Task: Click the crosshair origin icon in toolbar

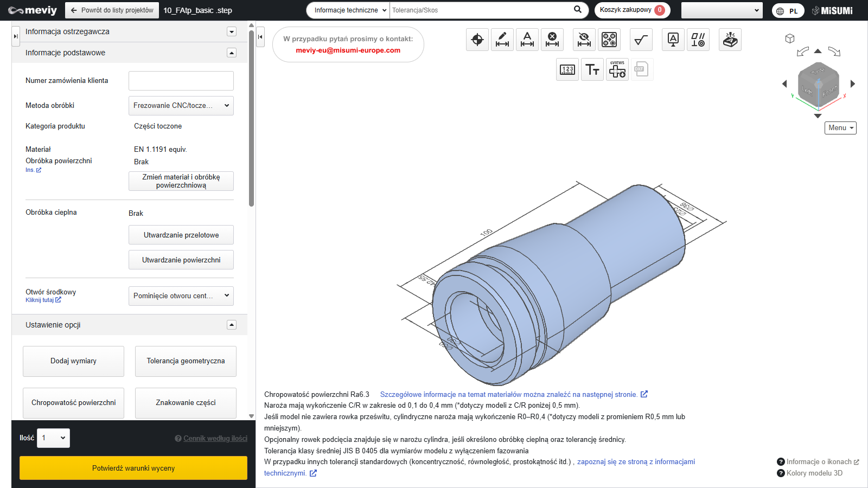Action: (x=477, y=40)
